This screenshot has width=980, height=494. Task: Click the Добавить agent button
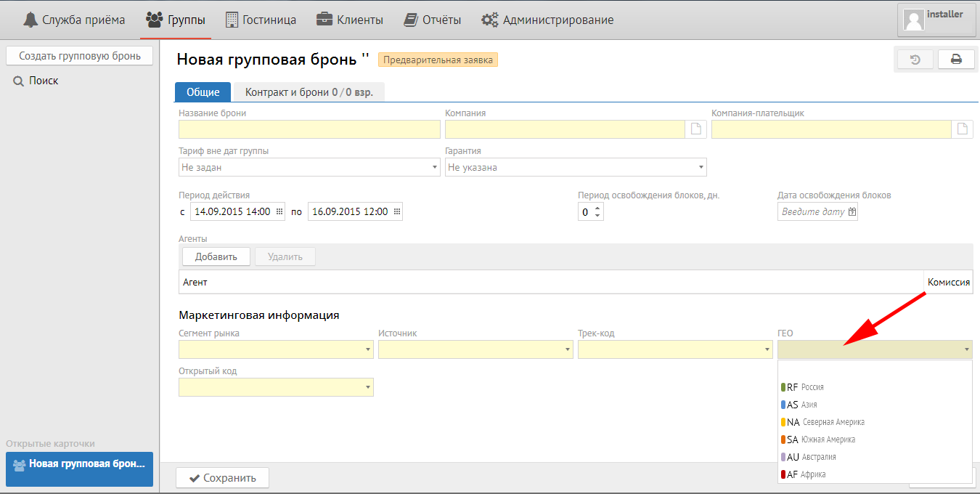click(x=216, y=256)
